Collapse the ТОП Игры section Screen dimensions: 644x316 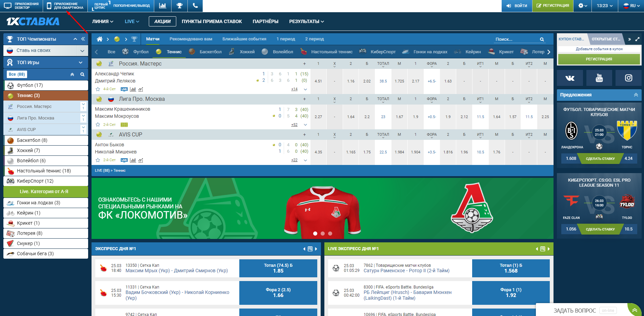tap(81, 62)
